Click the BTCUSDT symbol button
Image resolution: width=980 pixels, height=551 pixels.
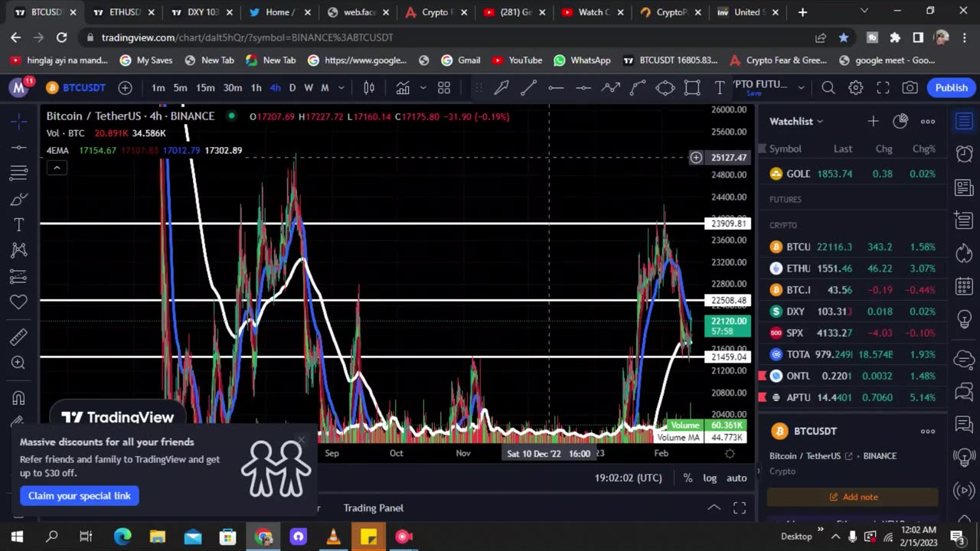click(x=76, y=88)
